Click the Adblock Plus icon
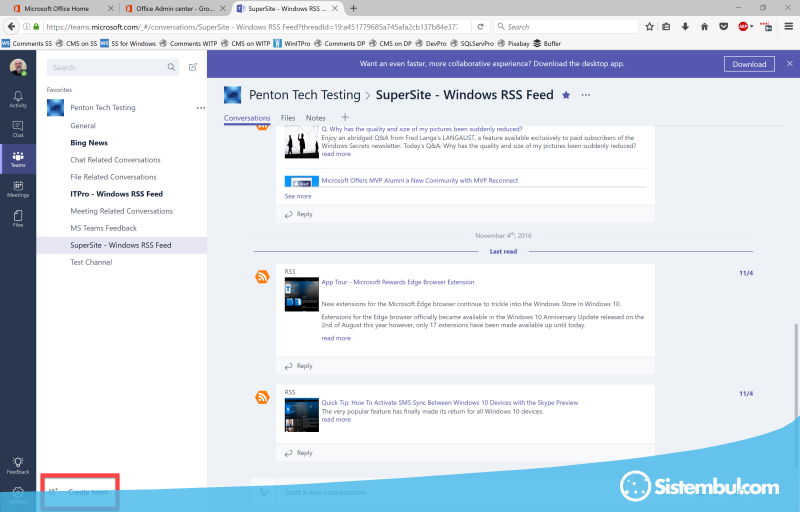 (x=743, y=27)
